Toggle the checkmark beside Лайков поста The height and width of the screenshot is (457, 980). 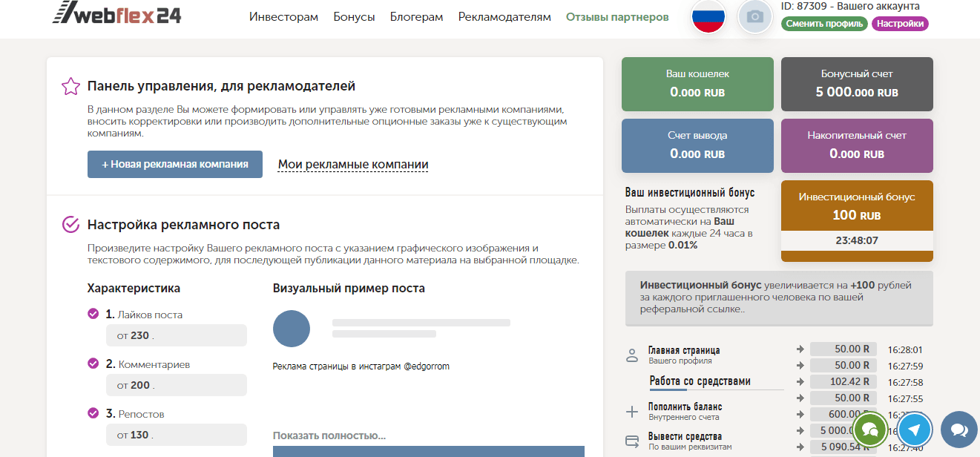point(93,314)
